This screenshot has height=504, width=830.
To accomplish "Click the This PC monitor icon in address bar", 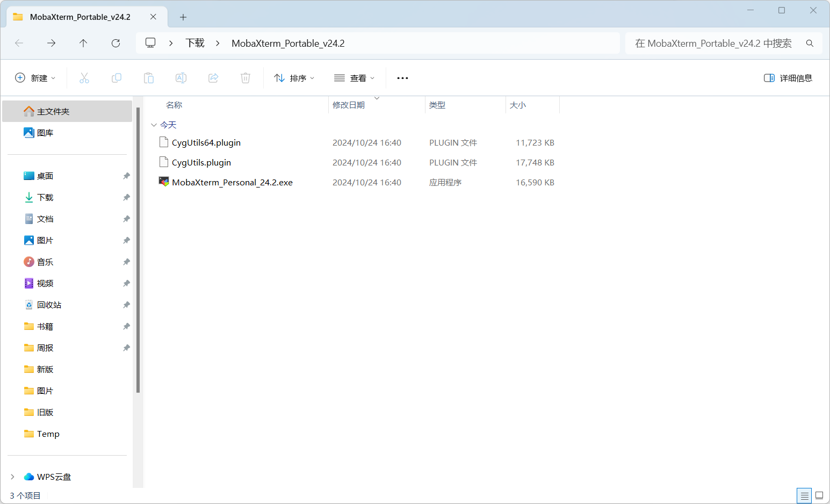I will point(150,42).
